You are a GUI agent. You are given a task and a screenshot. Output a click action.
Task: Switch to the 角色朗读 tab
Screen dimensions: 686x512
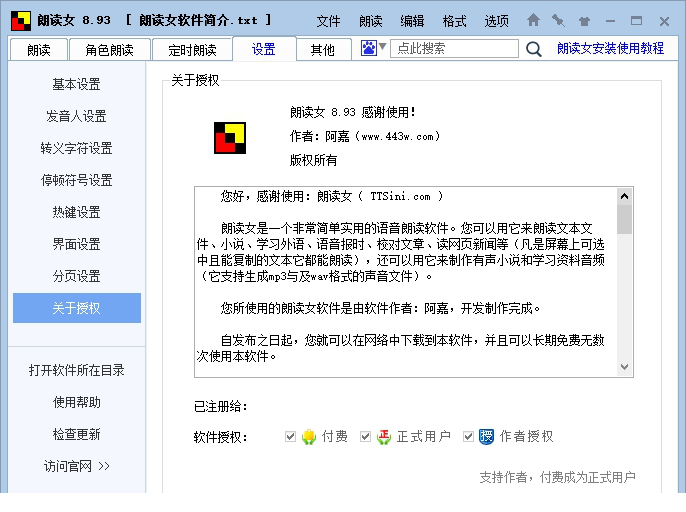click(109, 50)
